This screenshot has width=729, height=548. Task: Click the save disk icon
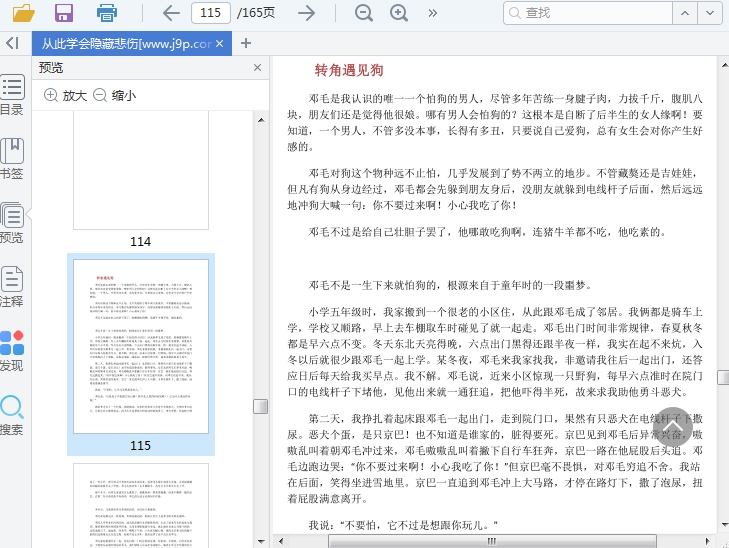coord(64,13)
